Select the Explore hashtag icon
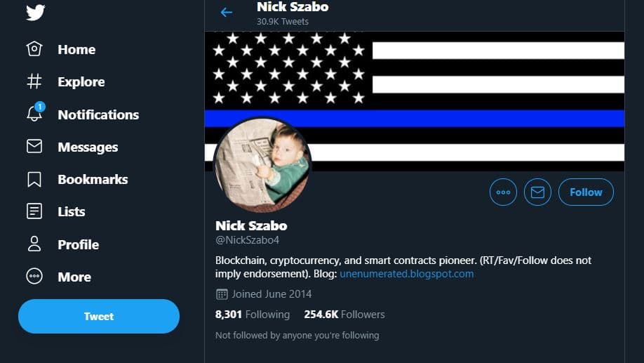 (34, 81)
